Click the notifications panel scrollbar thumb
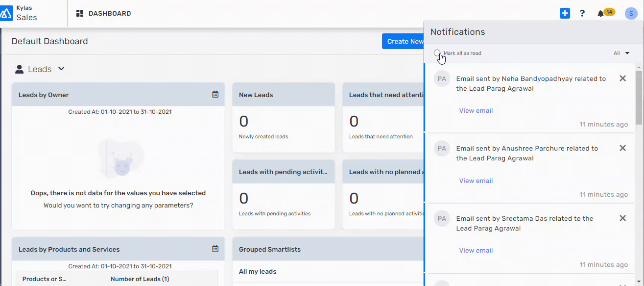Screen dimensions: 644x286 639,97
